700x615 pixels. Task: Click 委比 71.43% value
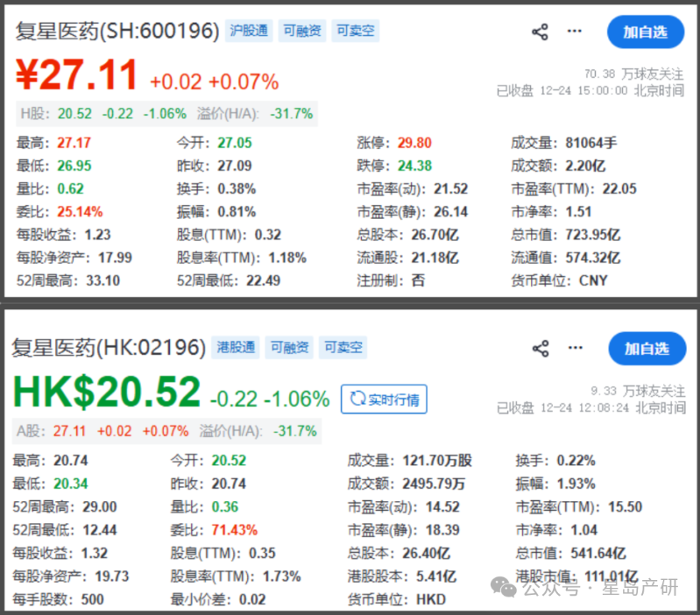pyautogui.click(x=235, y=530)
